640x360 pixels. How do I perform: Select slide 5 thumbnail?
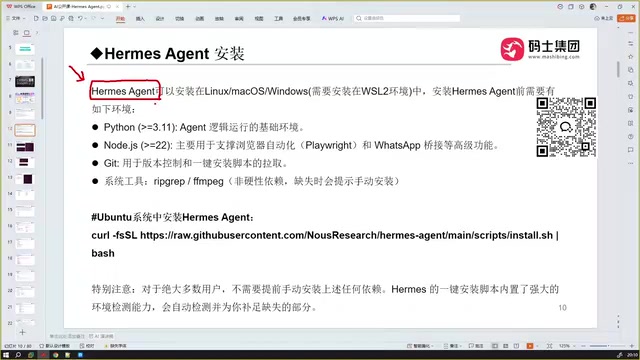25,49
